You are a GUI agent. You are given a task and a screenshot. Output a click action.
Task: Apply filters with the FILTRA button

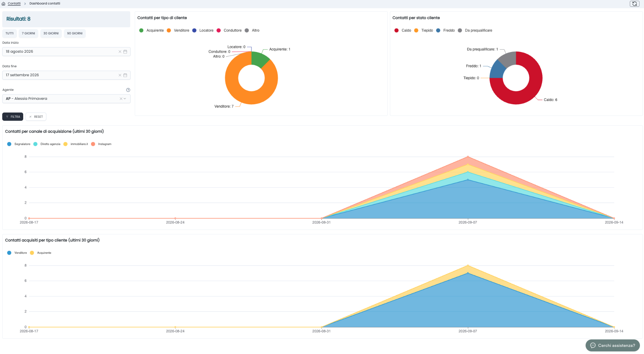click(x=13, y=117)
